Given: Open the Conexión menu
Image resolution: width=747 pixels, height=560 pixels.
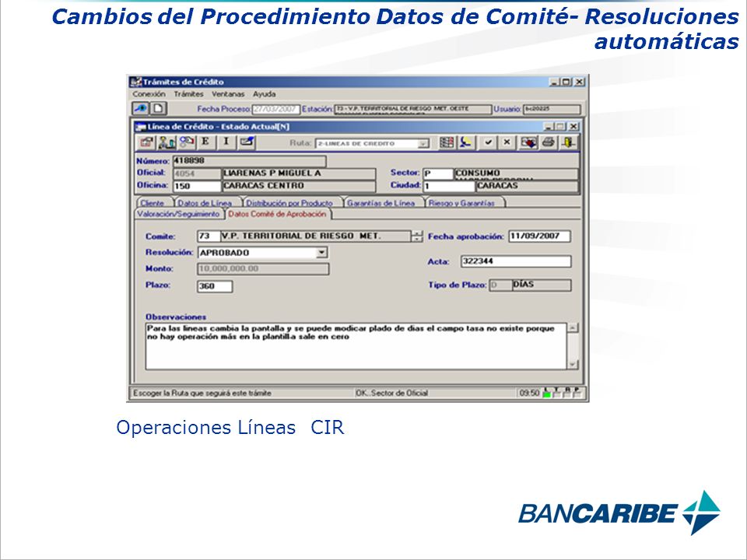Looking at the screenshot, I should click(149, 94).
